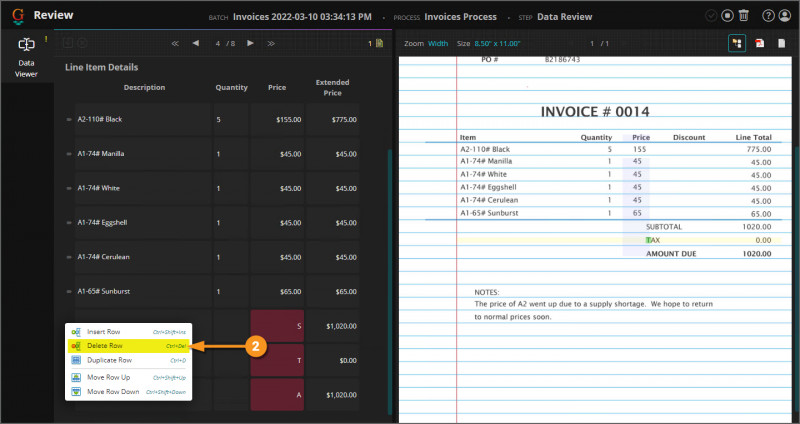Screen dimensions: 800x424
Task: Click the highlighted TAX label in the invoice
Action: pyautogui.click(x=653, y=240)
